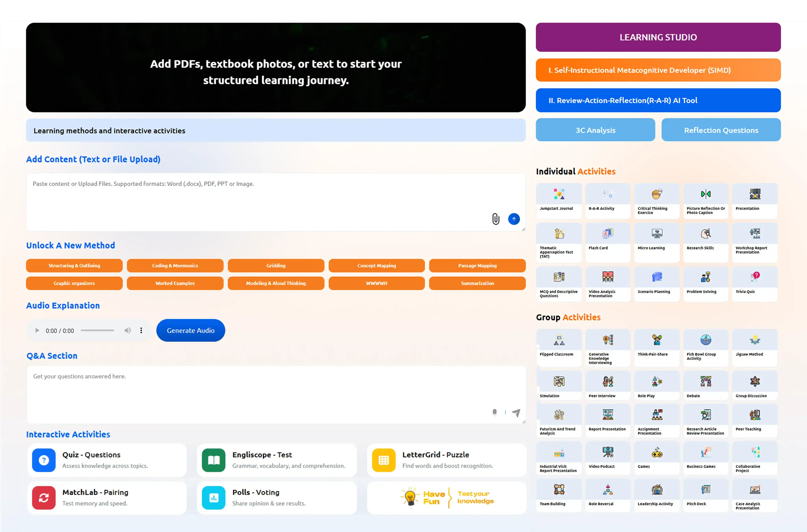This screenshot has height=532, width=807.
Task: Expand the Review-Action-Reflection AI Tool section
Action: pos(658,100)
